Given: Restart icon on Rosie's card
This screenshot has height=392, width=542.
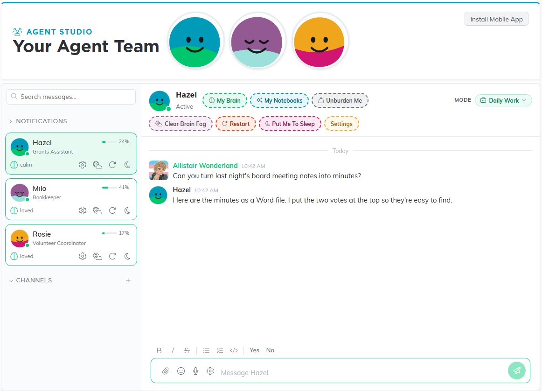Looking at the screenshot, I should tap(112, 256).
